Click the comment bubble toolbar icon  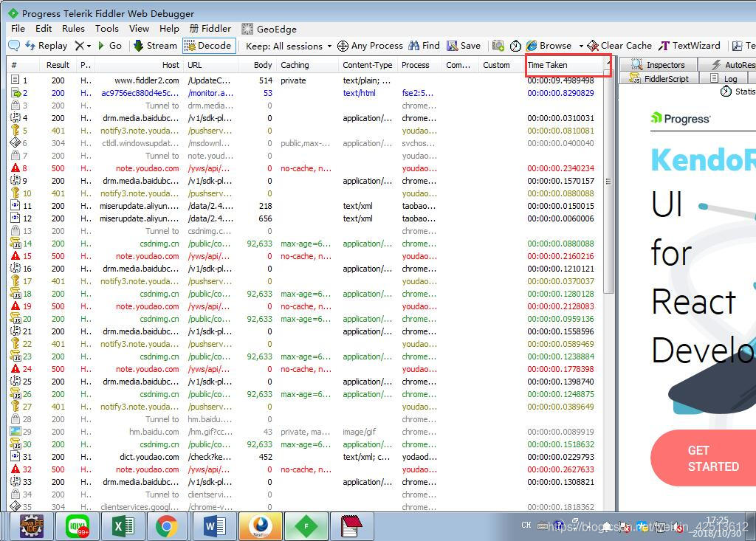tap(15, 45)
